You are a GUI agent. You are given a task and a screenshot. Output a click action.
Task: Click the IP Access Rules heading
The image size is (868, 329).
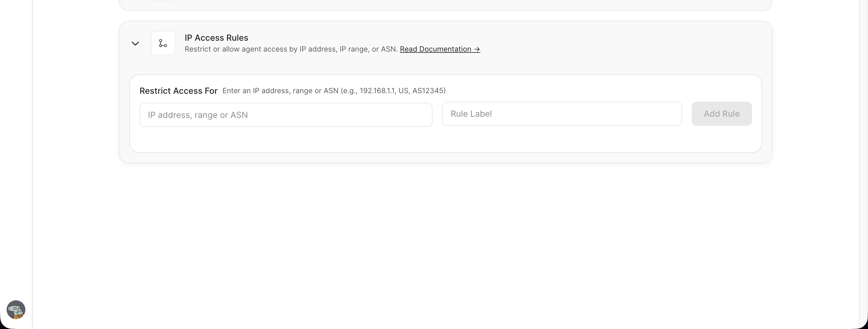[x=216, y=38]
